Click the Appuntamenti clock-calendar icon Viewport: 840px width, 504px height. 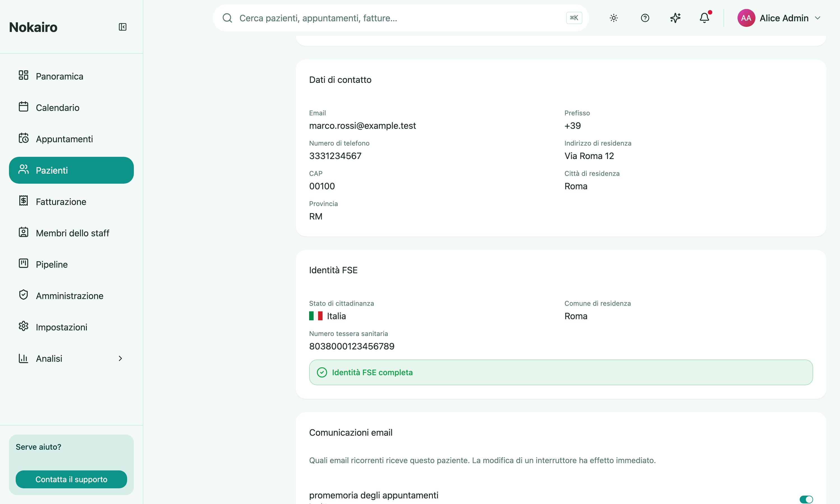(24, 138)
